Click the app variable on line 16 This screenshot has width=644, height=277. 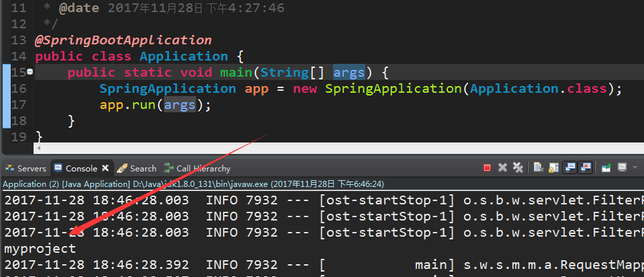pos(257,89)
